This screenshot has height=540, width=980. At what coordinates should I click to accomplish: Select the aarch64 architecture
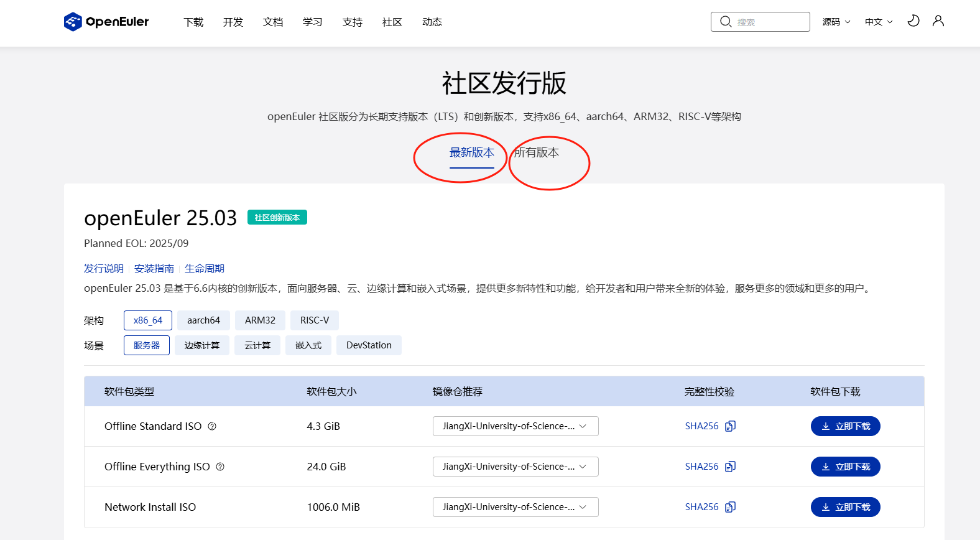click(x=204, y=320)
